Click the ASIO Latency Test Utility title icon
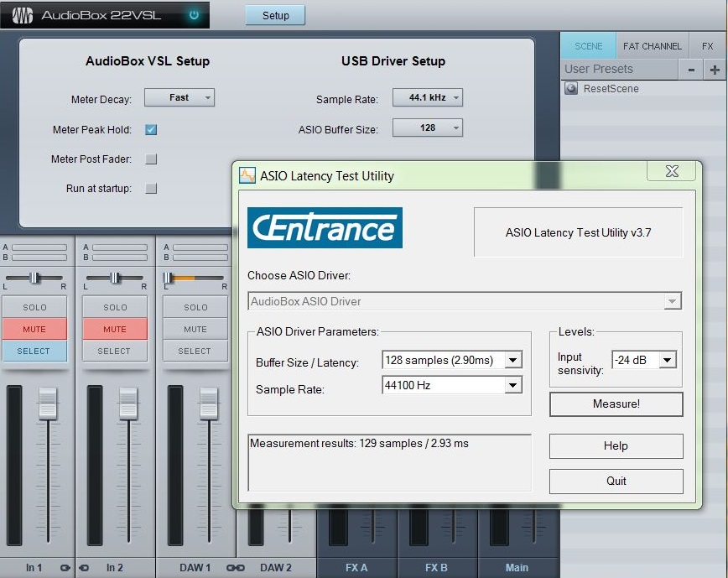Screen dimensions: 728x578 (247, 175)
